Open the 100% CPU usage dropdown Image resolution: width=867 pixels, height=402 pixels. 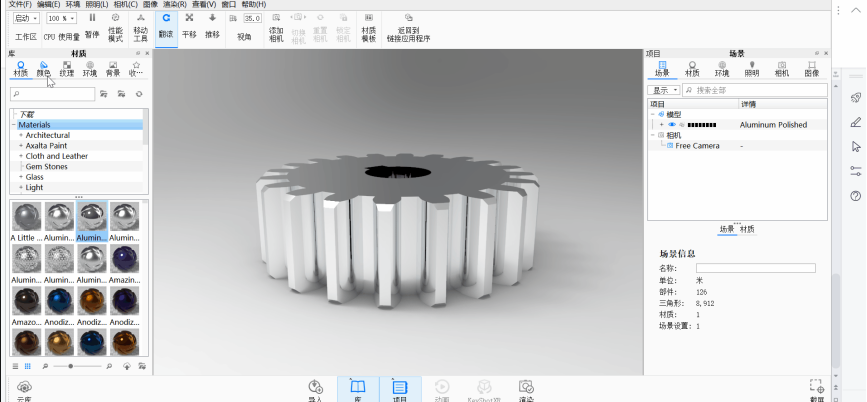61,18
